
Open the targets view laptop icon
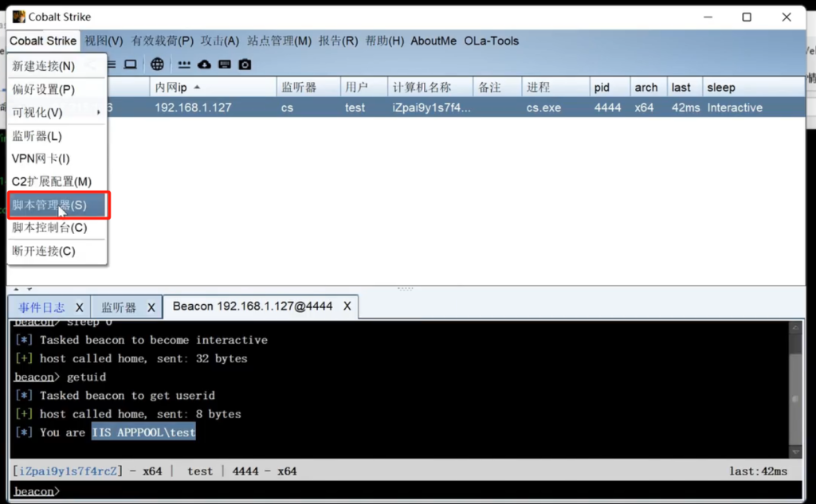(x=130, y=64)
